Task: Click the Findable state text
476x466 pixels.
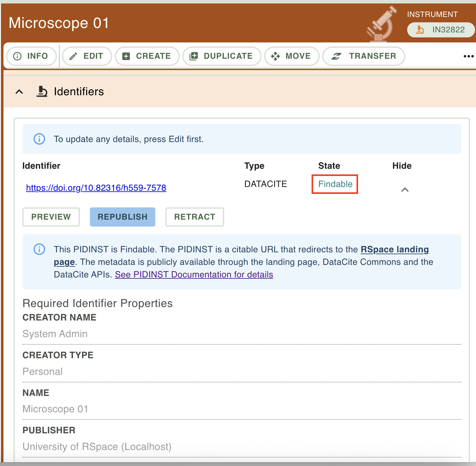Action: click(x=335, y=184)
